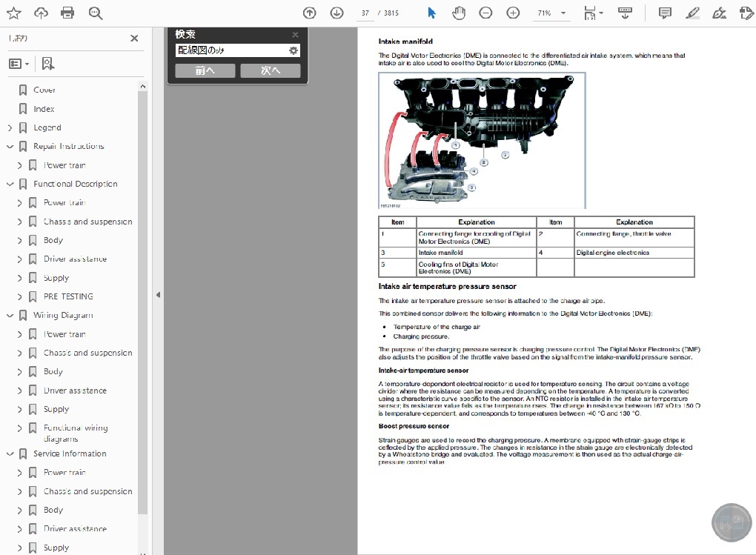This screenshot has height=555, width=756.
Task: Click the intake manifold image
Action: tap(483, 140)
